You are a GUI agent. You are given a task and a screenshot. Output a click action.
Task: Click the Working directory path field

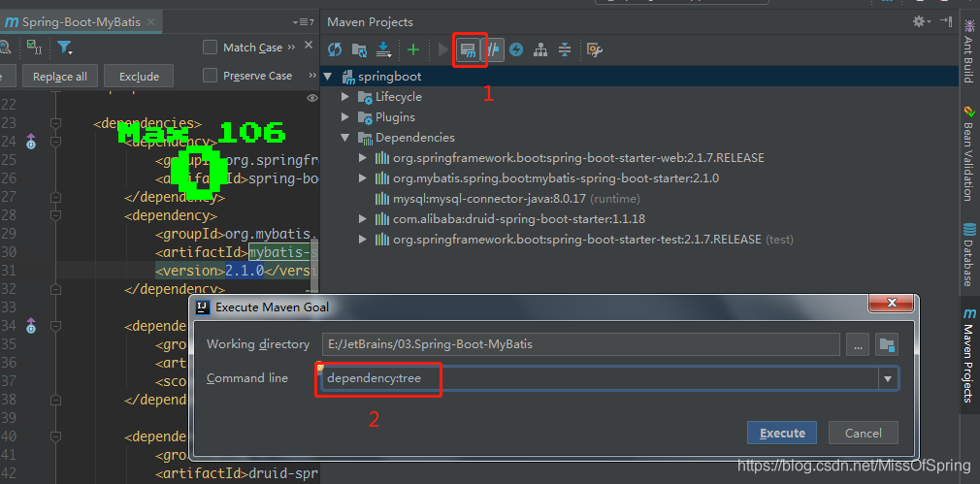pos(581,344)
